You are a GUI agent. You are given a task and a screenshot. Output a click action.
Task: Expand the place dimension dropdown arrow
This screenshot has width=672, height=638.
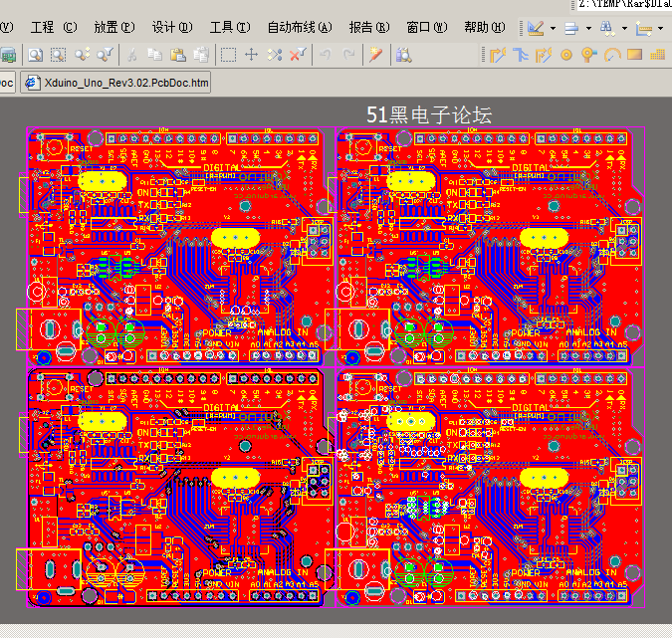661,28
